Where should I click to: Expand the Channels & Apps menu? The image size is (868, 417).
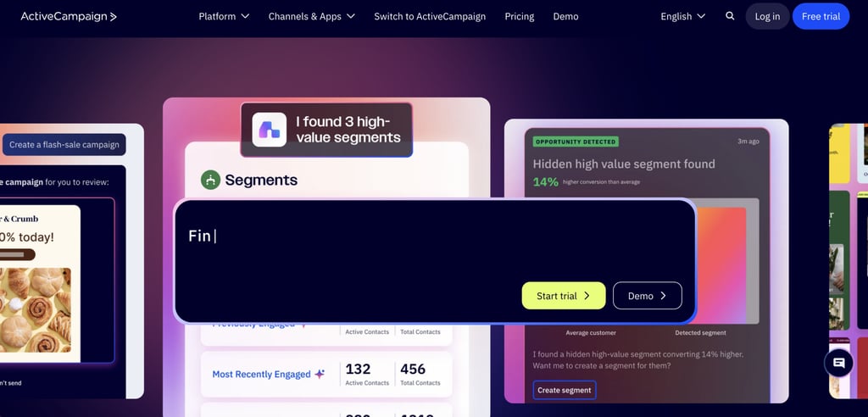point(312,17)
